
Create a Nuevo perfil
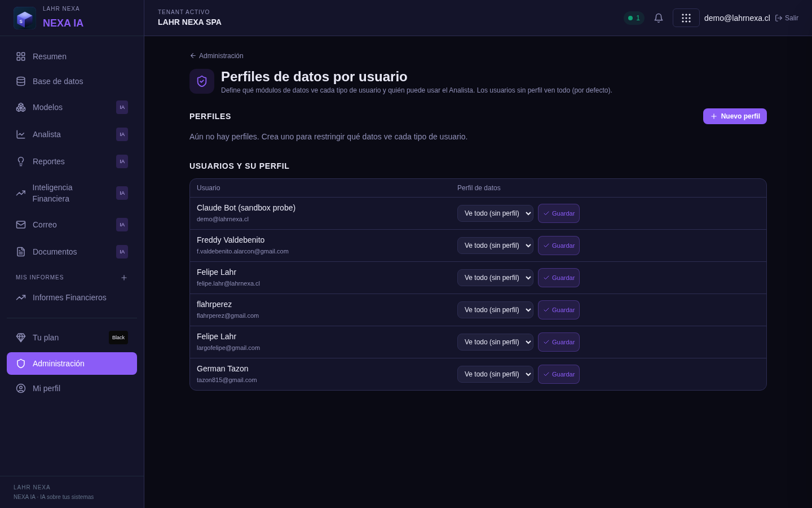(x=735, y=116)
